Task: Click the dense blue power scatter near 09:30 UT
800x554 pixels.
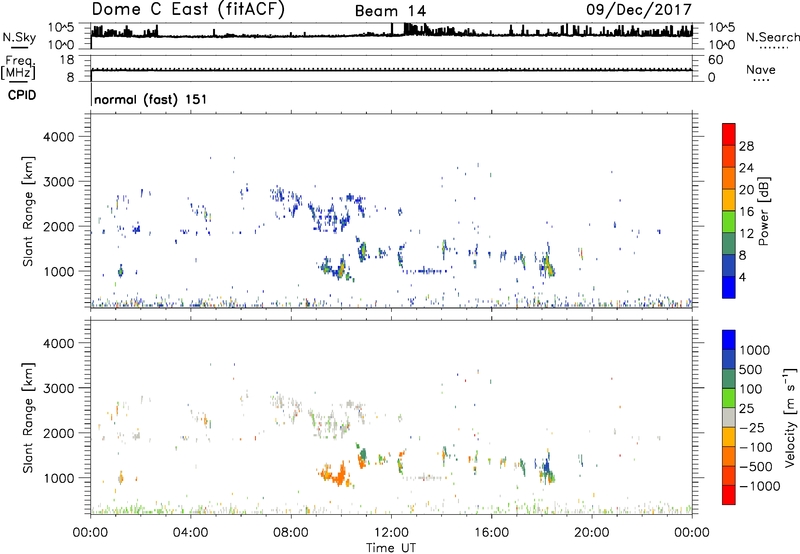Action: (x=331, y=216)
